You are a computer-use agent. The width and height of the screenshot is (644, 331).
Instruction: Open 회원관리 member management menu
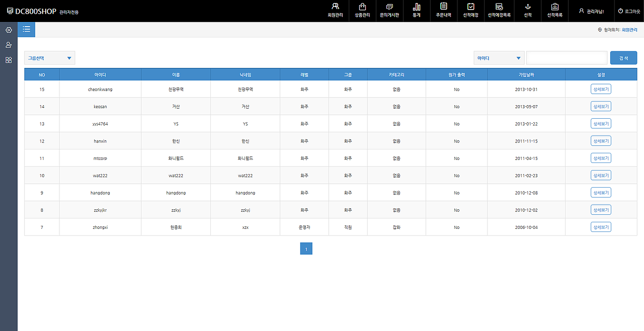tap(335, 11)
